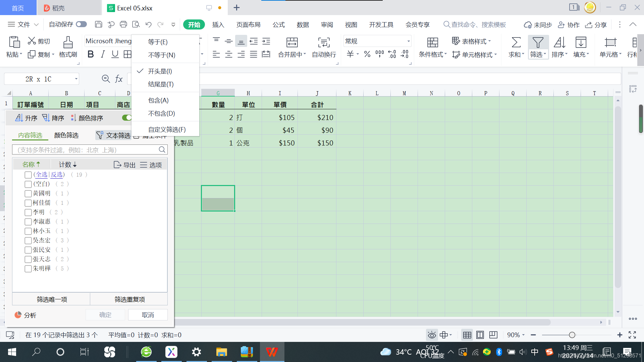This screenshot has width=644, height=362.
Task: Check the 朱明樺 checkbox in filter list
Action: point(28,269)
